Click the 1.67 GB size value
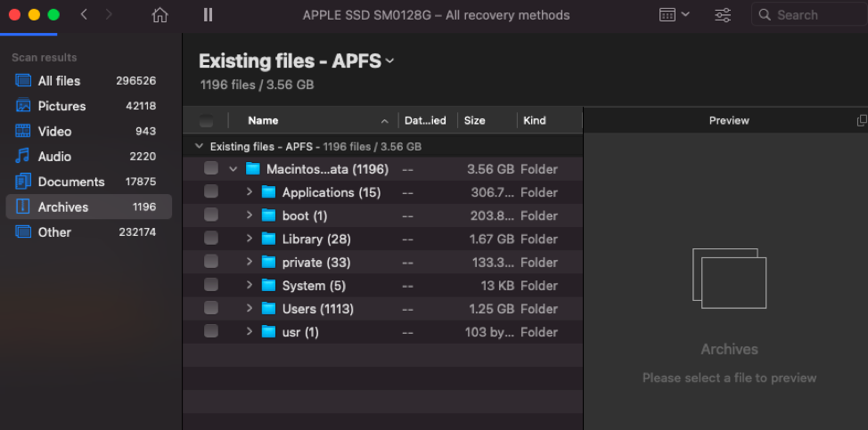This screenshot has height=430, width=868. tap(492, 239)
